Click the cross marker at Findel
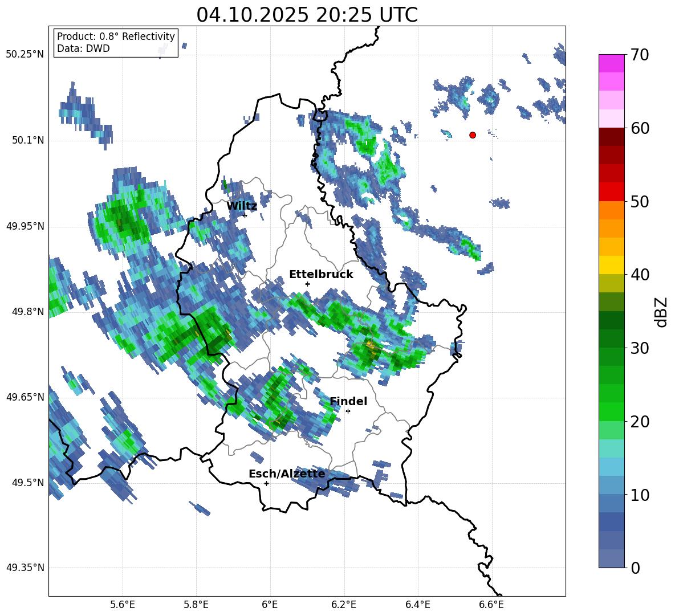 [348, 411]
